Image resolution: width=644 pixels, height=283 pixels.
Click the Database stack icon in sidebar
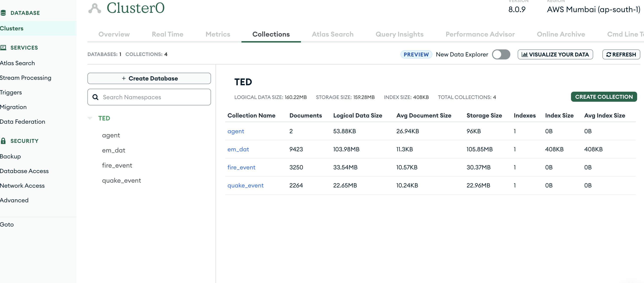pyautogui.click(x=3, y=13)
